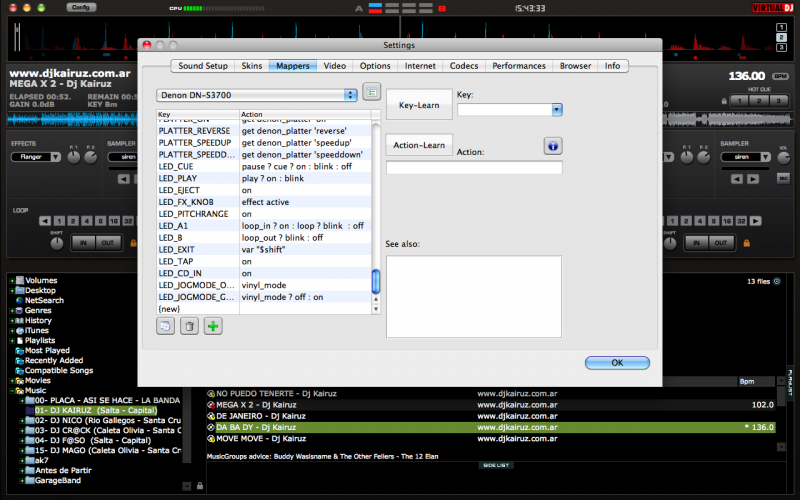The image size is (800, 500).
Task: Click the Action text input field
Action: [x=473, y=168]
